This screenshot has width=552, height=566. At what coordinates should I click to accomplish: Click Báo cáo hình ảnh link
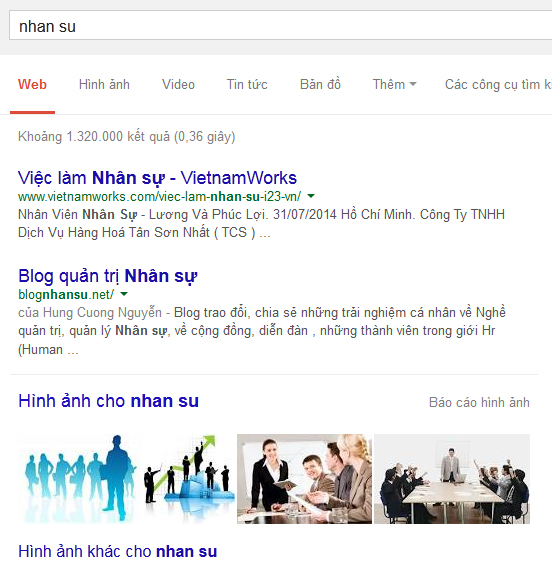[479, 402]
